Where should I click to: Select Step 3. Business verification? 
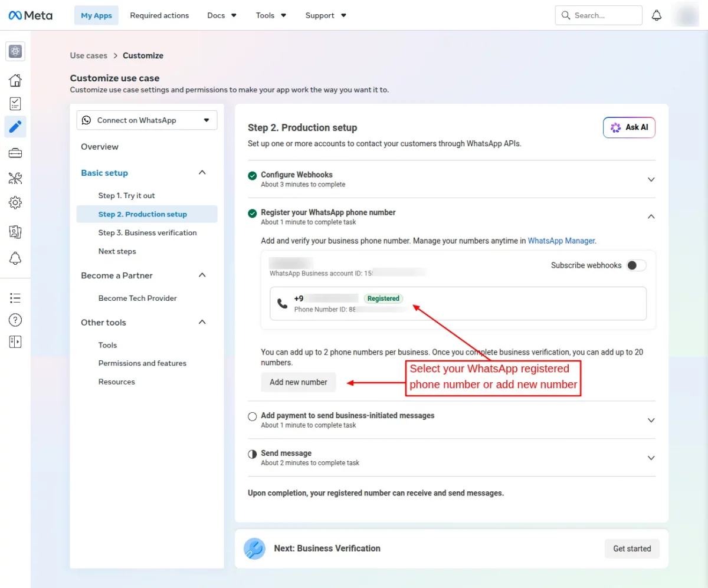[x=147, y=232]
